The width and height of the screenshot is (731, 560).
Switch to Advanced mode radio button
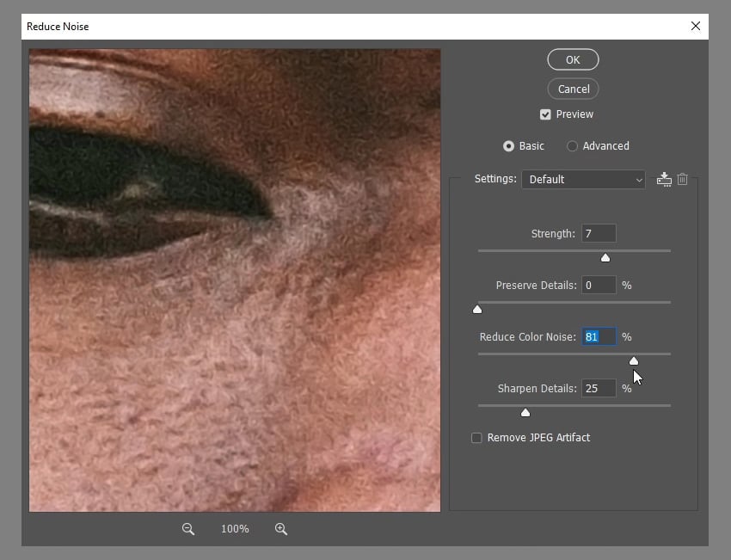pyautogui.click(x=572, y=146)
